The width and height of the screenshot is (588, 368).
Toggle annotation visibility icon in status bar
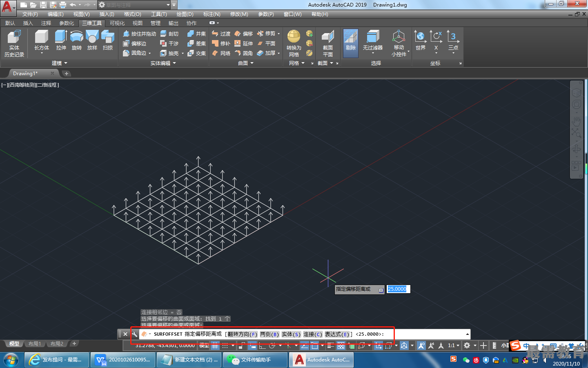pyautogui.click(x=421, y=346)
